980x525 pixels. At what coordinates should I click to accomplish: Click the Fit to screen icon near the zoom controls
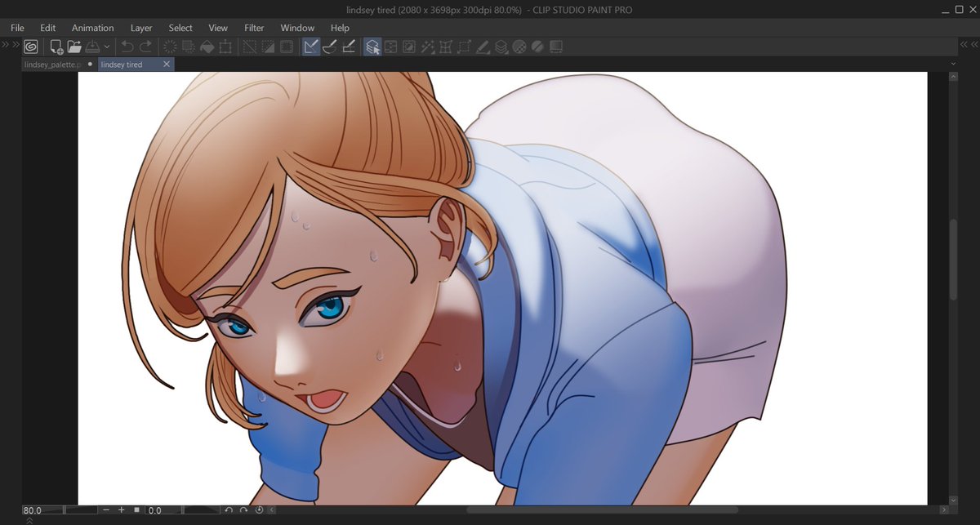click(137, 510)
